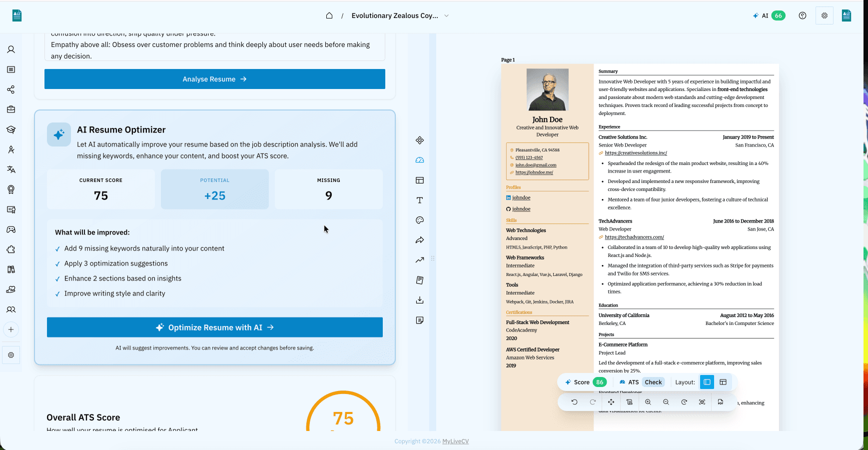868x450 pixels.
Task: Click the center view focus icon
Action: (702, 402)
